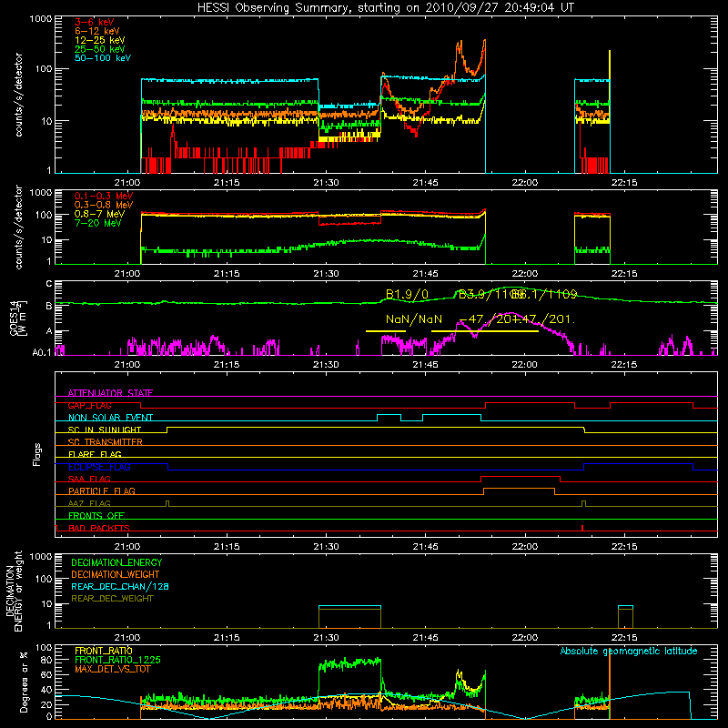728x728 pixels.
Task: Select the FRONTS_OFF flag label
Action: 96,515
